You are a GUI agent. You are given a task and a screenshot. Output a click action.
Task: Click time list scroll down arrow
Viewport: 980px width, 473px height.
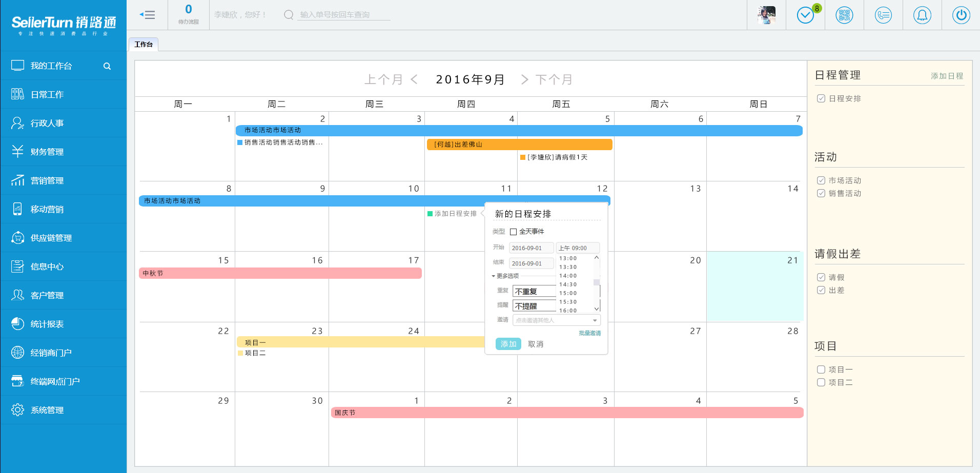(x=597, y=309)
